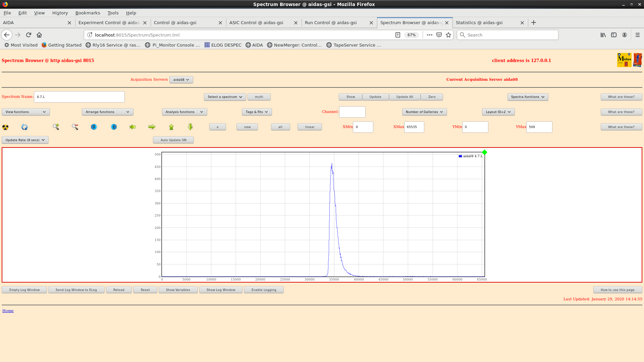Click the green diamond marker on plot
This screenshot has height=362, width=644.
[x=485, y=153]
